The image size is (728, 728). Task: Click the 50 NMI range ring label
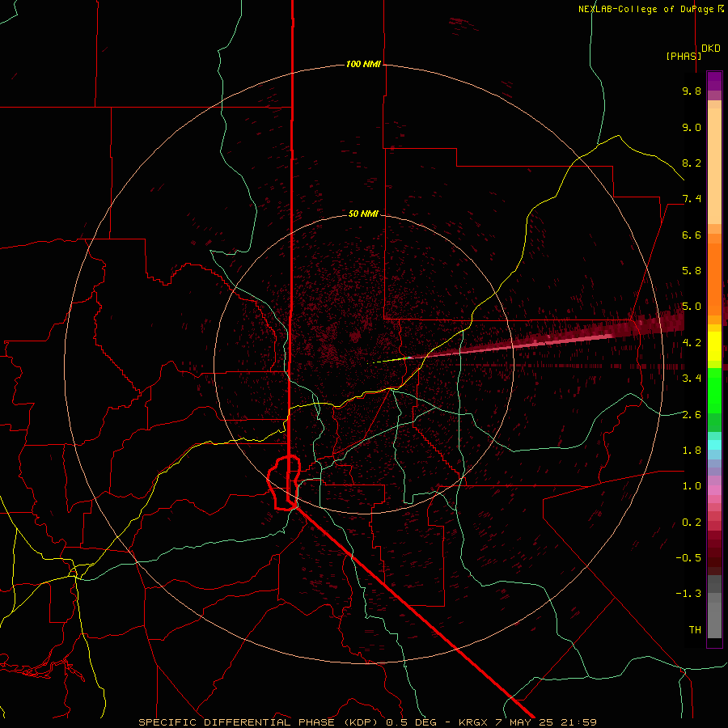point(363,214)
